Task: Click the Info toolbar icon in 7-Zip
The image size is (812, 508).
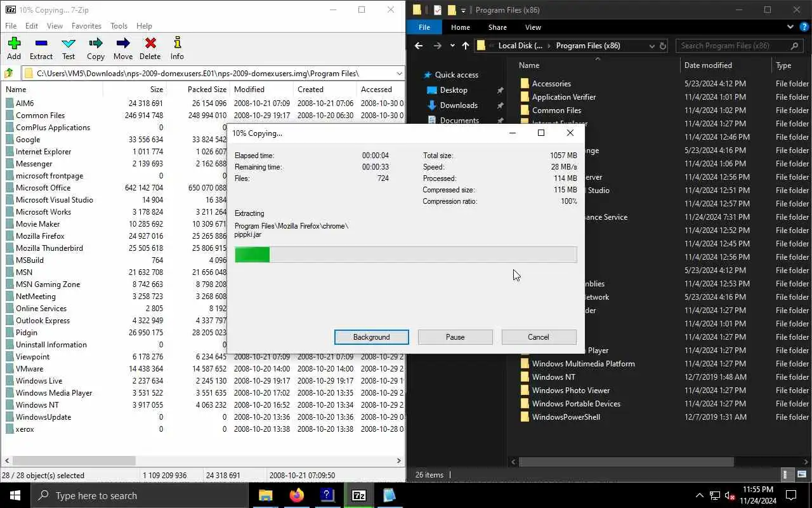Action: point(177,43)
